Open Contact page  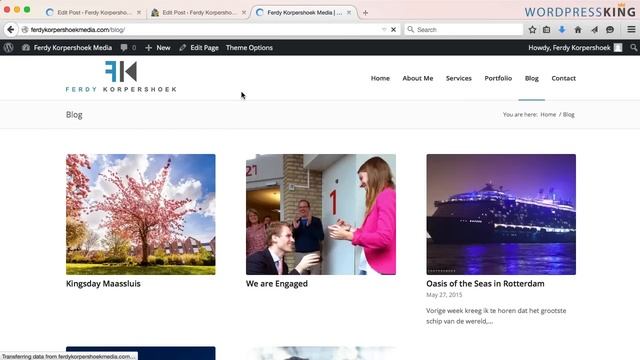click(563, 78)
